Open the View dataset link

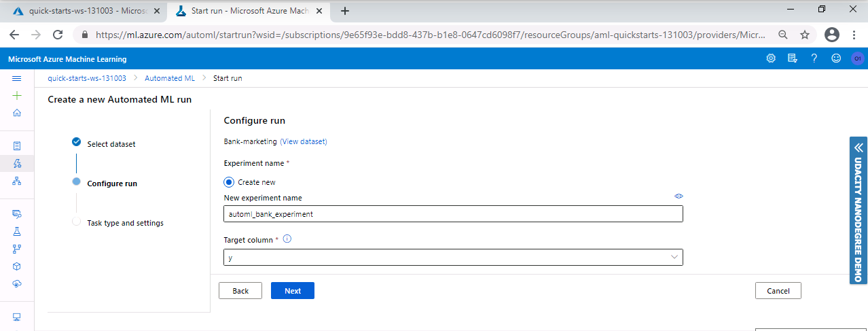(304, 141)
